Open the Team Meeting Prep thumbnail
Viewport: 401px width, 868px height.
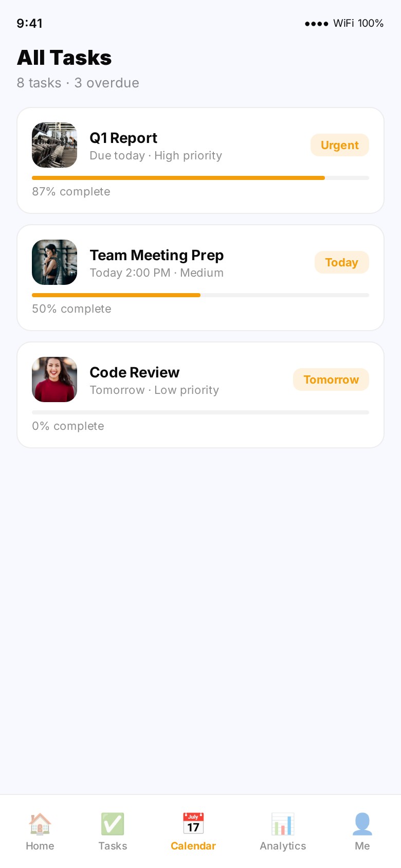pyautogui.click(x=54, y=262)
